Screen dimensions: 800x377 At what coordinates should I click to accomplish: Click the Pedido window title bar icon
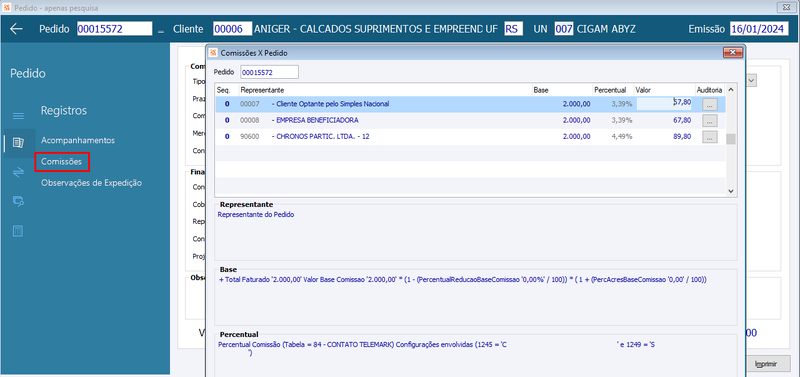pyautogui.click(x=7, y=8)
